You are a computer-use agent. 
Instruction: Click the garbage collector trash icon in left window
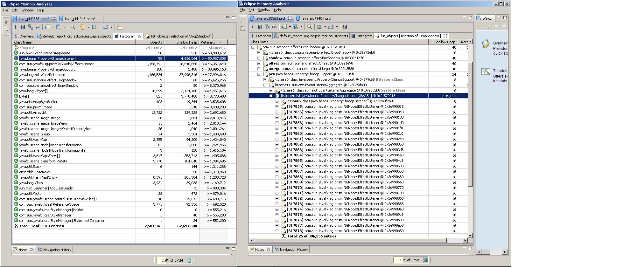click(x=189, y=260)
